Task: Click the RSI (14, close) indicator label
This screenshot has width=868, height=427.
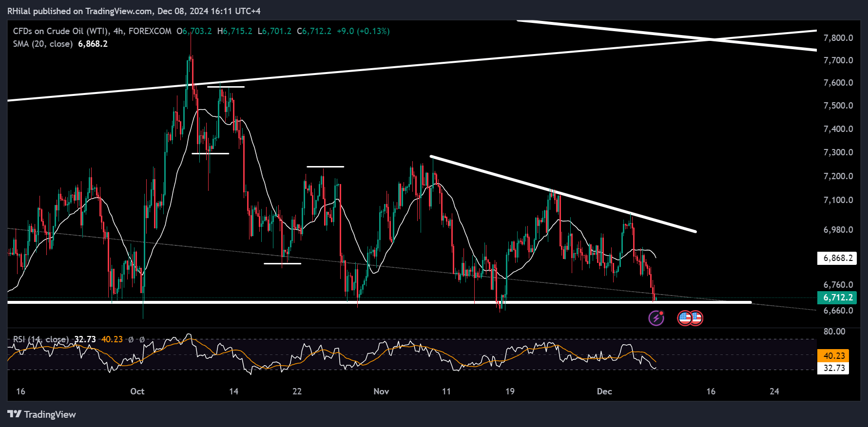Action: click(41, 339)
